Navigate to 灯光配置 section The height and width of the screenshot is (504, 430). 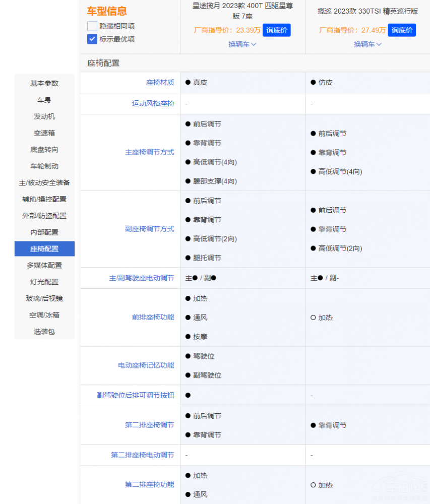click(44, 282)
